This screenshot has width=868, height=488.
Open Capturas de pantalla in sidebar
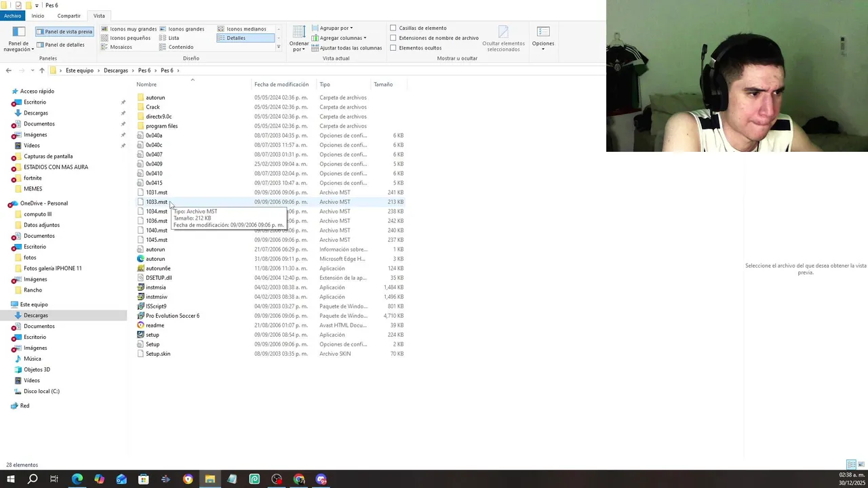click(47, 157)
